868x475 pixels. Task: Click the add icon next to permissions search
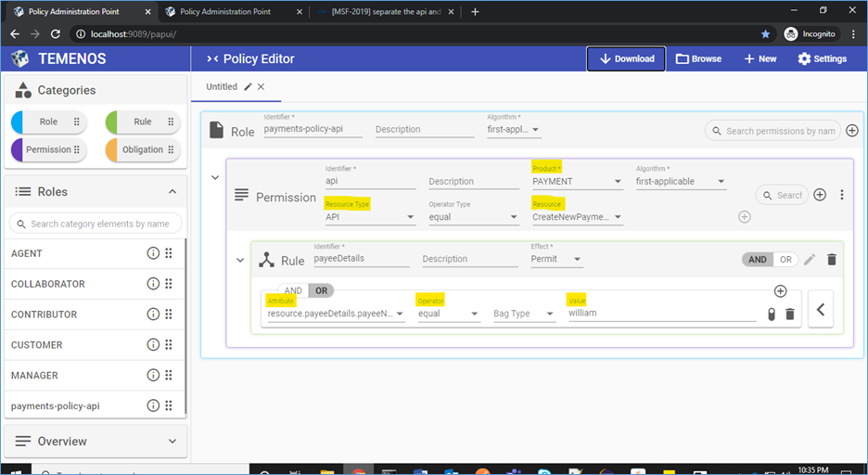click(x=851, y=131)
